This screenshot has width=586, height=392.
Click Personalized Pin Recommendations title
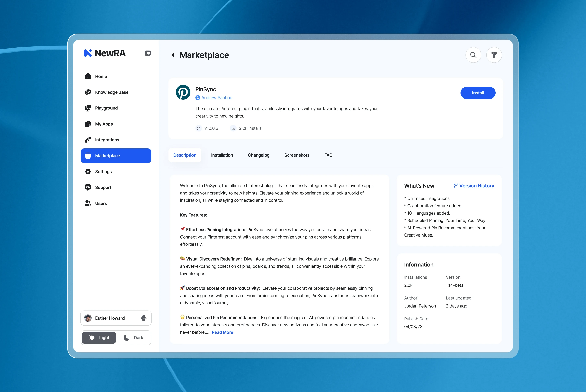(x=222, y=318)
